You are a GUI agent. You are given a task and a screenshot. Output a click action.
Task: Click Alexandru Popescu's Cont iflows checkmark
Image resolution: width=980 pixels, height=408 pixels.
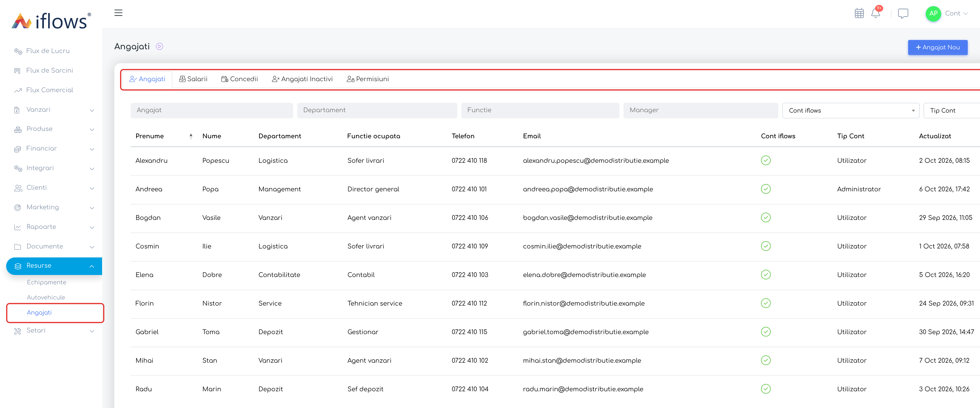click(x=765, y=161)
